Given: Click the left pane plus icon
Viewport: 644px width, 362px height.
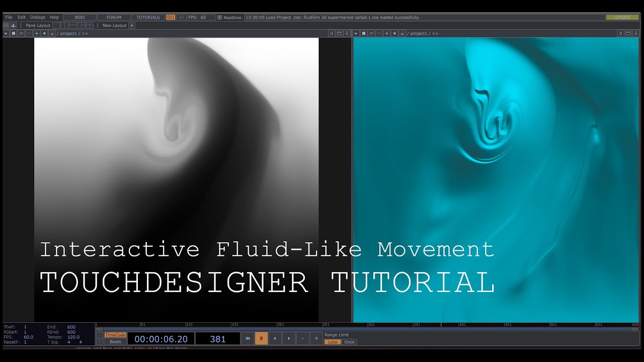Looking at the screenshot, I should (x=37, y=33).
